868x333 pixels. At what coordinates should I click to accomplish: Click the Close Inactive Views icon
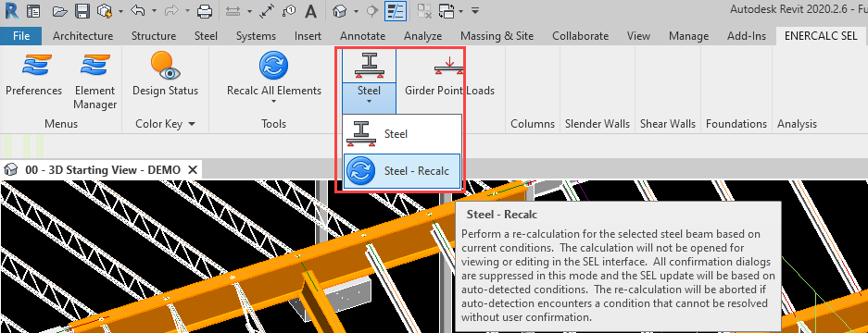[x=424, y=10]
